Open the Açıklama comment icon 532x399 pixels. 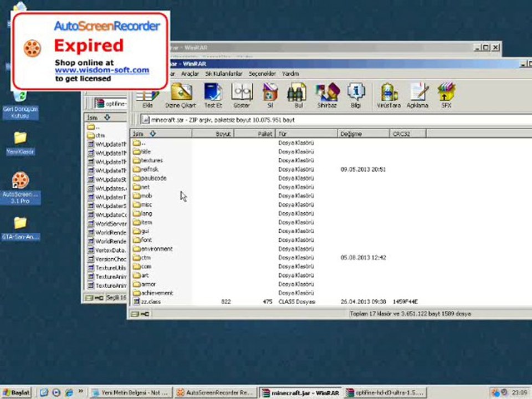pos(417,96)
